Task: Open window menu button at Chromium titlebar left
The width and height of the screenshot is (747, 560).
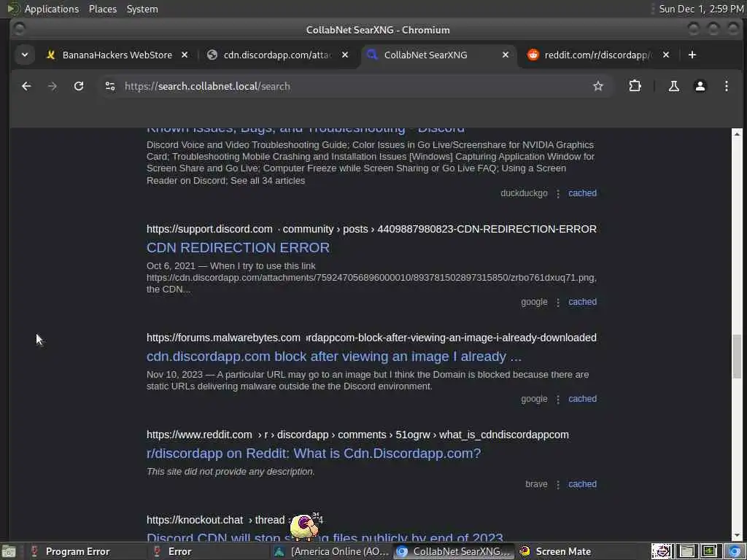Action: [x=19, y=29]
